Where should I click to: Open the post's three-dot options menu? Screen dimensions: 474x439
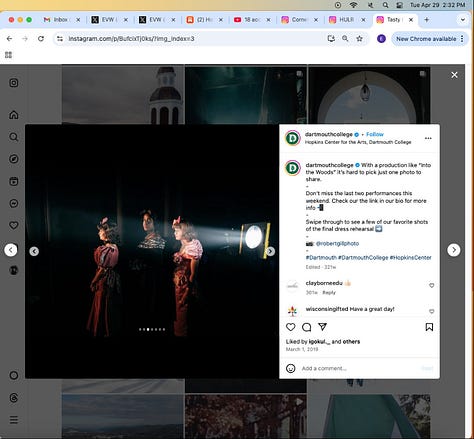tap(428, 138)
